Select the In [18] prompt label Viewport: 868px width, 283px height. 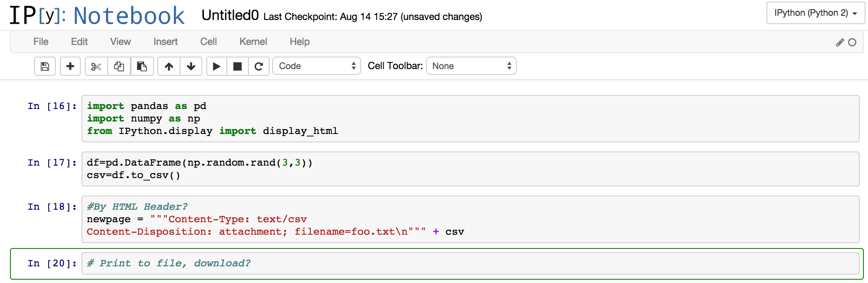pyautogui.click(x=52, y=207)
